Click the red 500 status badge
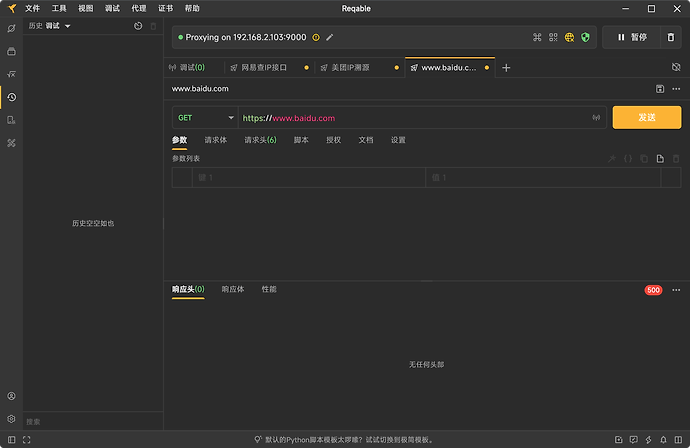The width and height of the screenshot is (690, 448). 653,290
